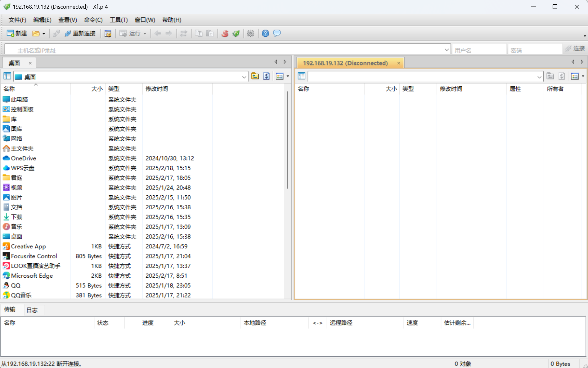Expand the remote path dropdown
Screen dimensions: 588x368
click(539, 77)
